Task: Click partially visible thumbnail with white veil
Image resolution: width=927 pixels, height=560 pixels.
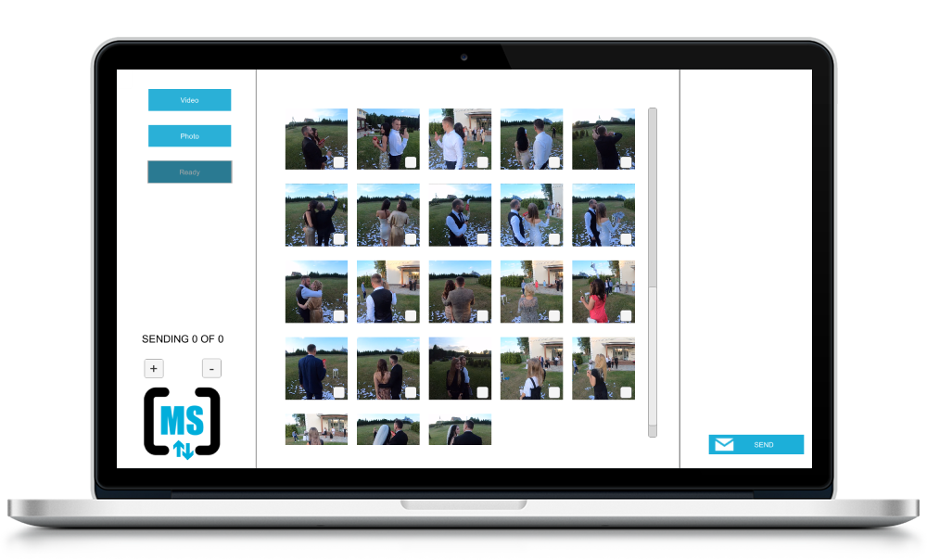Action: 387,429
